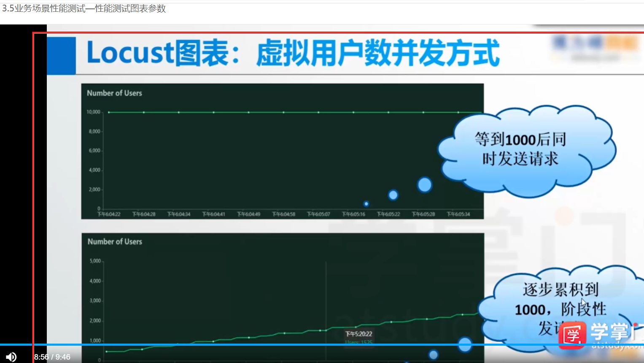Click the 下午6:04:49 time label
The width and height of the screenshot is (644, 363).
249,214
